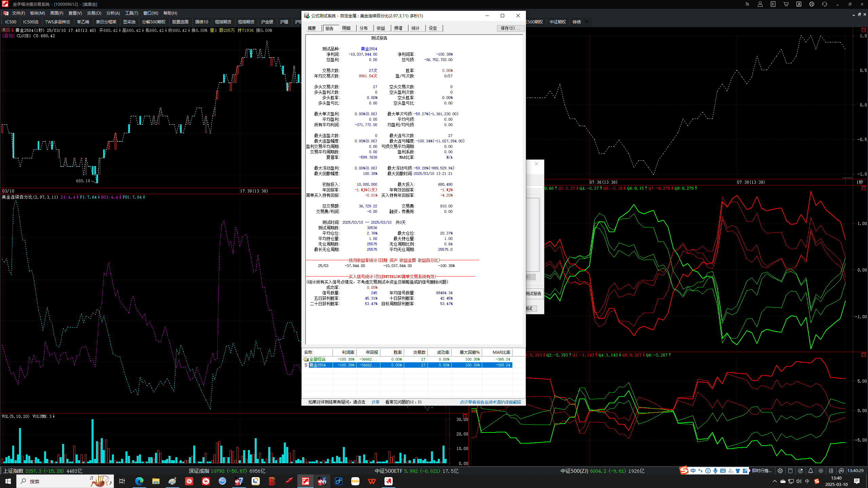The width and height of the screenshot is (868, 488).
Task: Toggle the Sogou input Chinese mode icon
Action: [x=693, y=471]
